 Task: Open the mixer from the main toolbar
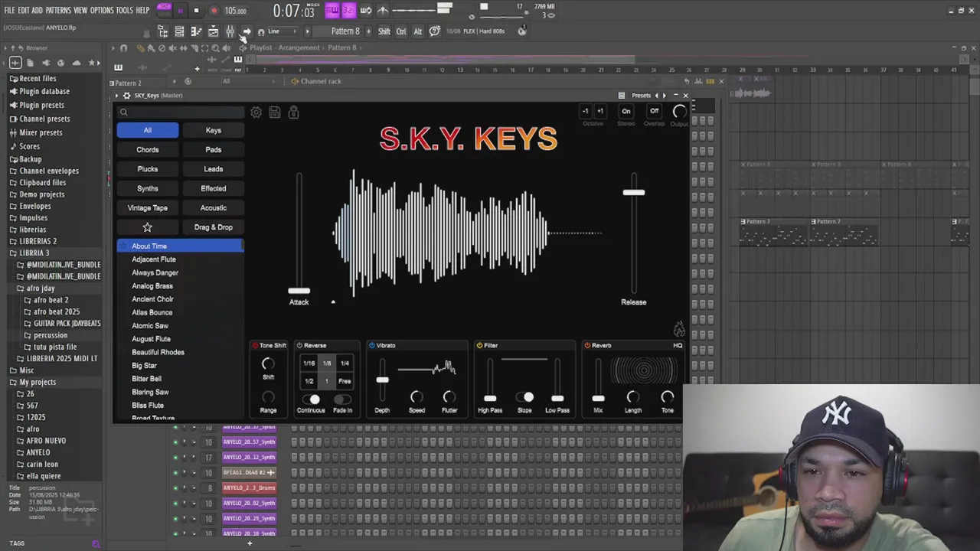[230, 31]
